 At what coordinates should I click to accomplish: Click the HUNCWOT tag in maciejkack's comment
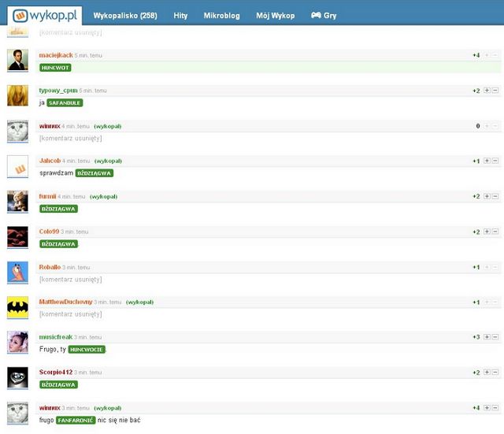[x=55, y=68]
